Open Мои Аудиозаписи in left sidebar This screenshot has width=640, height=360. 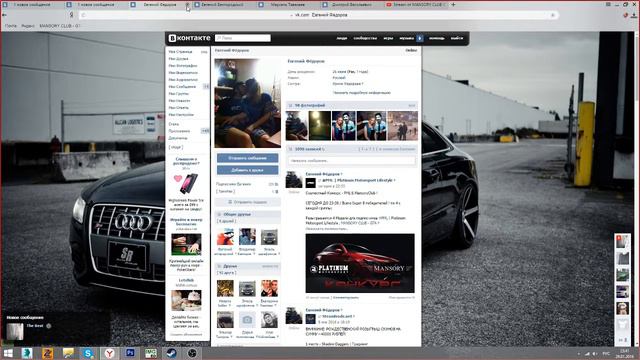(x=183, y=80)
